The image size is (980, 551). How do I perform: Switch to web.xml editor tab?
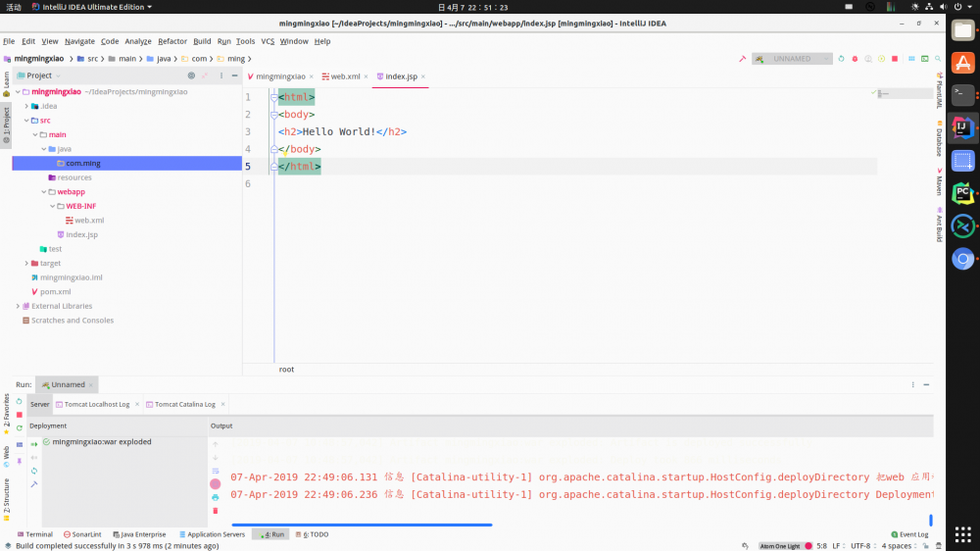tap(345, 76)
